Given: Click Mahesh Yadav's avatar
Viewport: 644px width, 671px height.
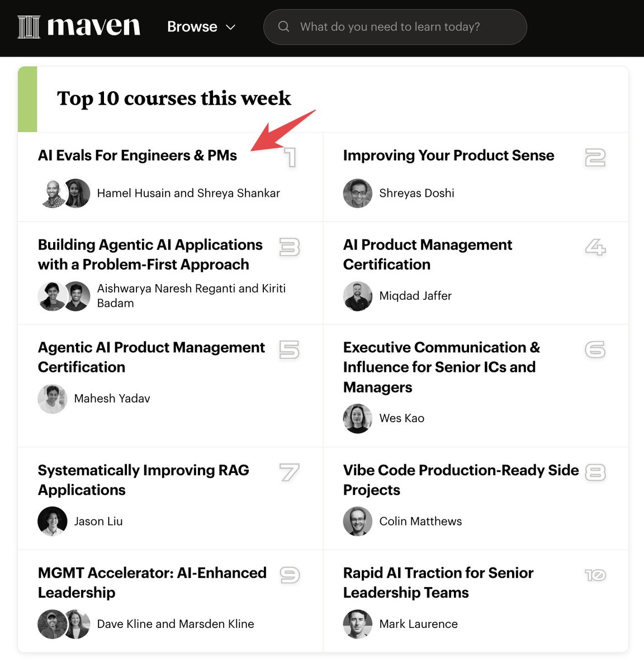Looking at the screenshot, I should pyautogui.click(x=53, y=399).
